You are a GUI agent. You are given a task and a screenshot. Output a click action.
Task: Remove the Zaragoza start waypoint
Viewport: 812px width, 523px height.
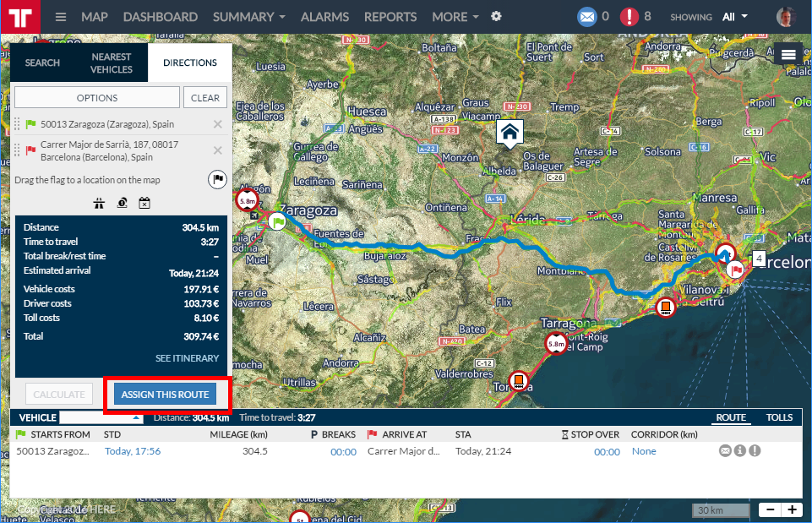coord(218,124)
